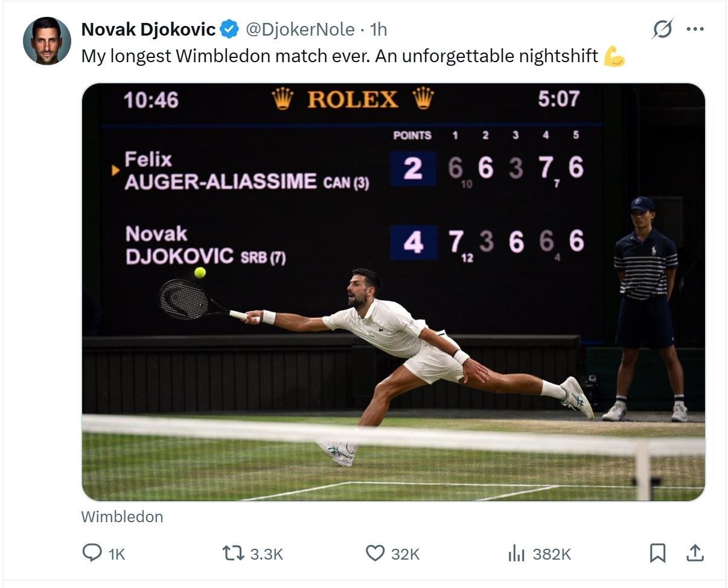Image resolution: width=728 pixels, height=588 pixels.
Task: View analytics via the bar chart icon
Action: [x=516, y=553]
